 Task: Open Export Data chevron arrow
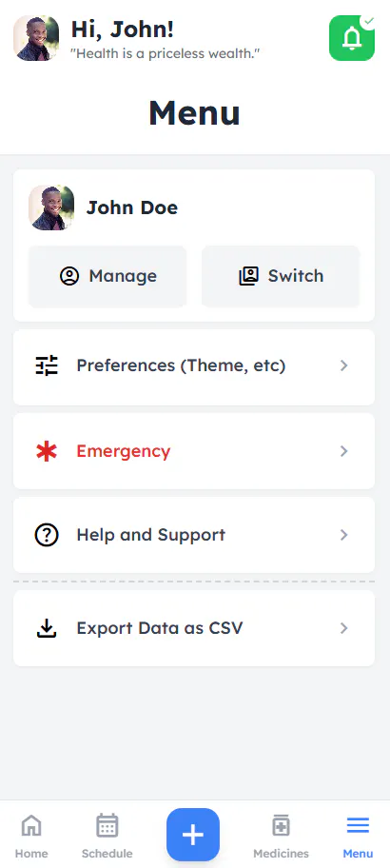click(344, 628)
